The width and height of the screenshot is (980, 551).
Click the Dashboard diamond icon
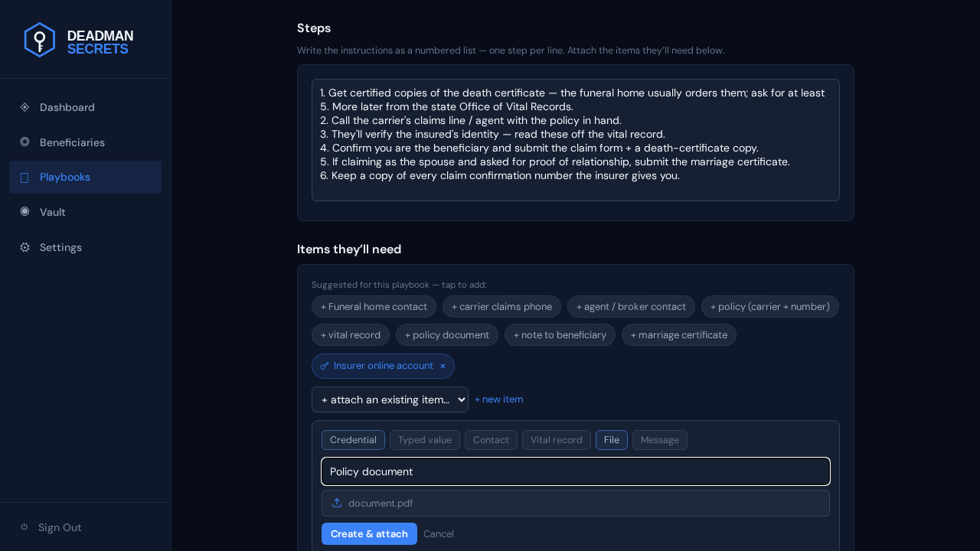24,107
